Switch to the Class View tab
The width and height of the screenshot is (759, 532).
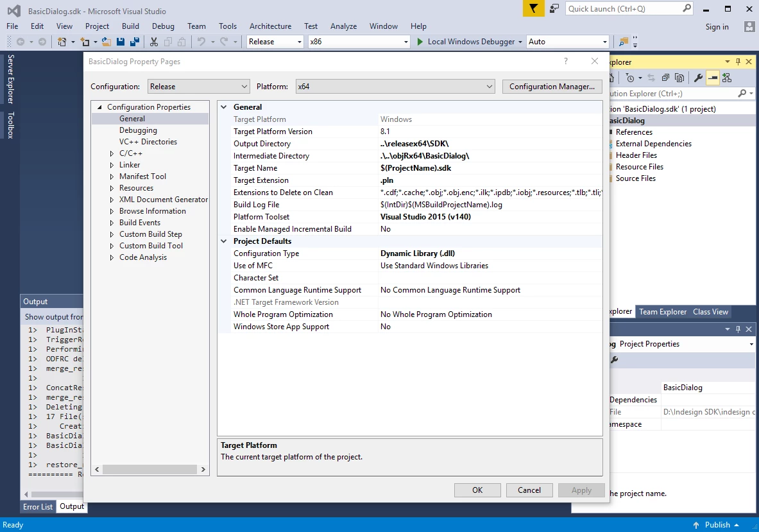click(711, 312)
